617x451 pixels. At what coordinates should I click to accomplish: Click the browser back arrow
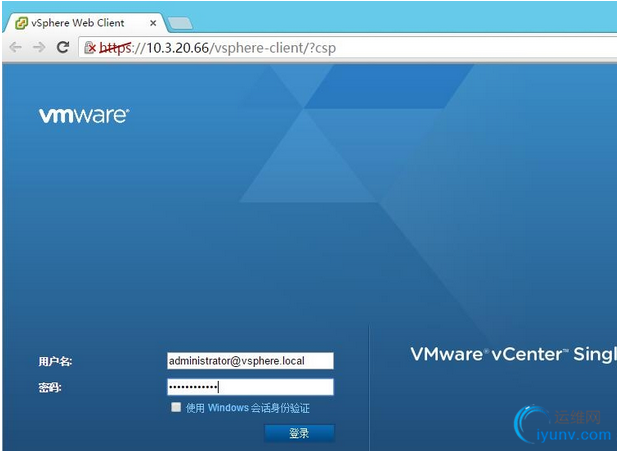[15, 47]
